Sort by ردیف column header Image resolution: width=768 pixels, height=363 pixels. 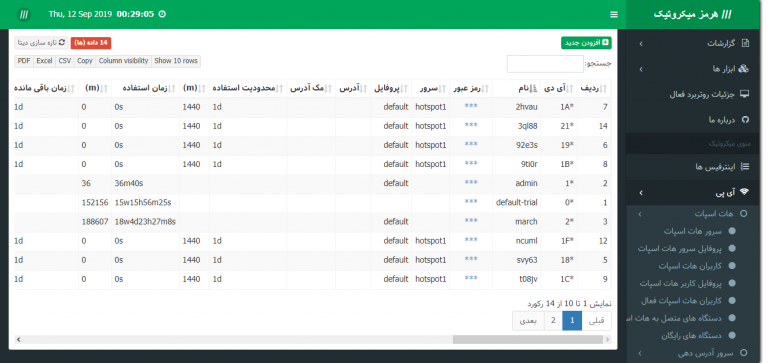coord(594,88)
